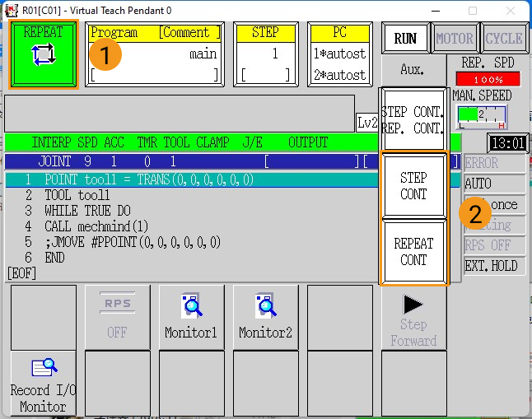Select line 5 ;JMOVE #PPOINT
This screenshot has width=532, height=419.
192,242
